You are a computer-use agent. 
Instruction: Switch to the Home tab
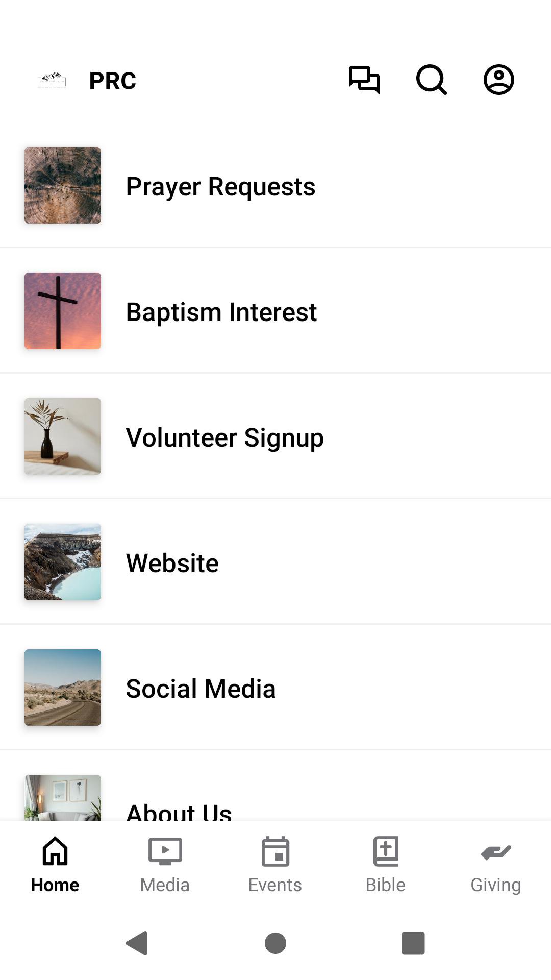pos(55,864)
